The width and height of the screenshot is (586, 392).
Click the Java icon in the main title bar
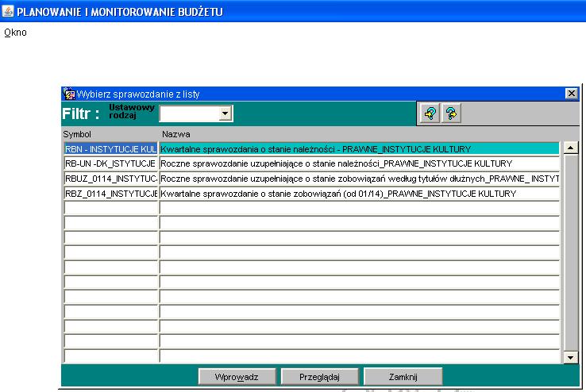(x=7, y=11)
